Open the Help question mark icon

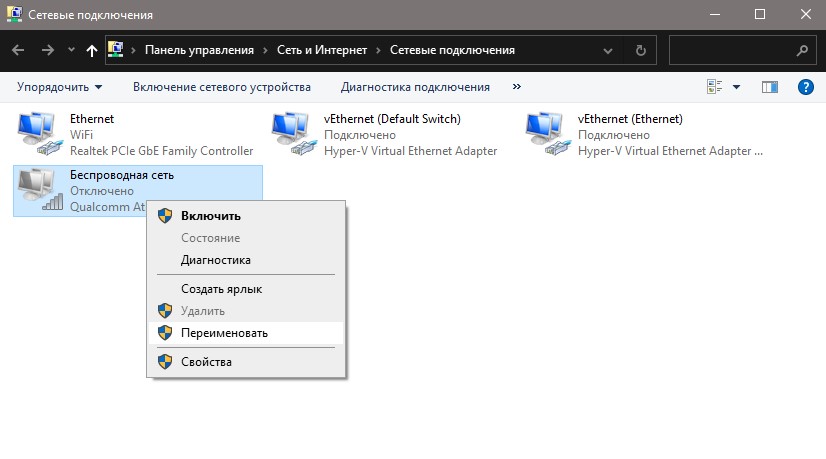click(x=805, y=87)
